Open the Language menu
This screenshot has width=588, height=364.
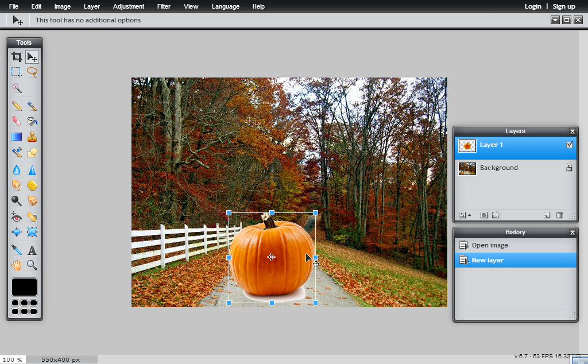pos(225,6)
